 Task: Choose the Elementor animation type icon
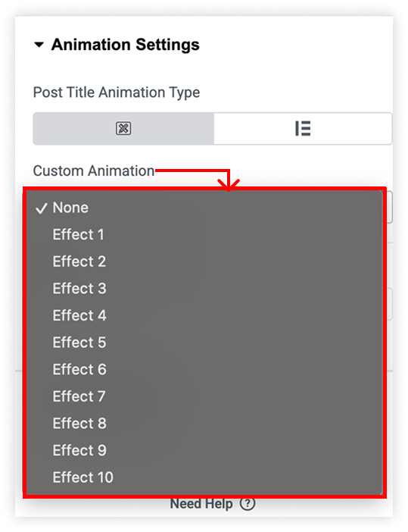(x=303, y=129)
